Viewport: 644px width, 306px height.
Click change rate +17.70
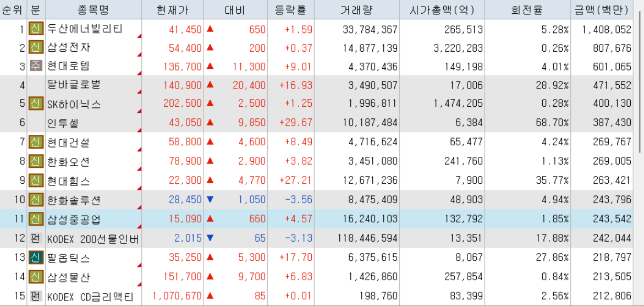pyautogui.click(x=296, y=258)
